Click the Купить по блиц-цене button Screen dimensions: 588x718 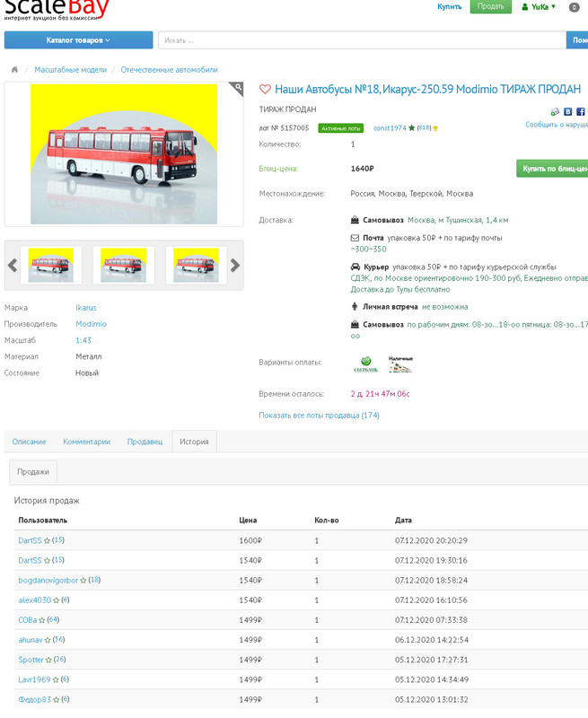[552, 169]
